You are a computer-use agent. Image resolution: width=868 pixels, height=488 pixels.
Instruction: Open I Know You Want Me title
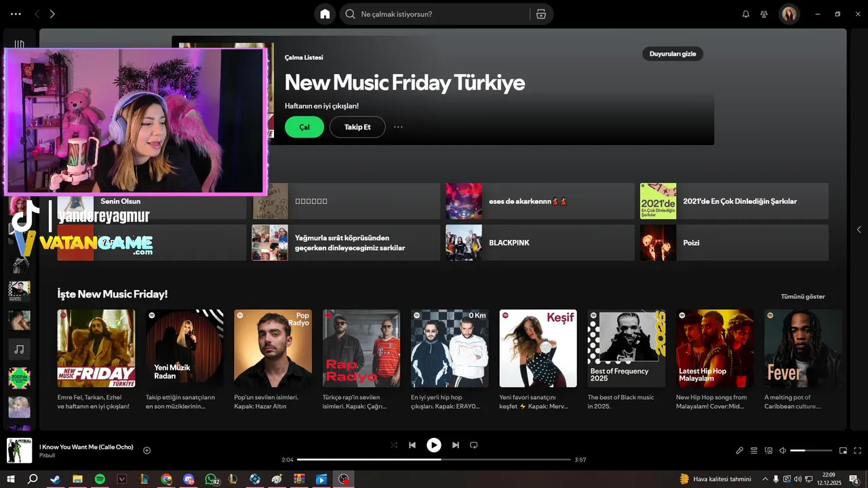click(86, 447)
